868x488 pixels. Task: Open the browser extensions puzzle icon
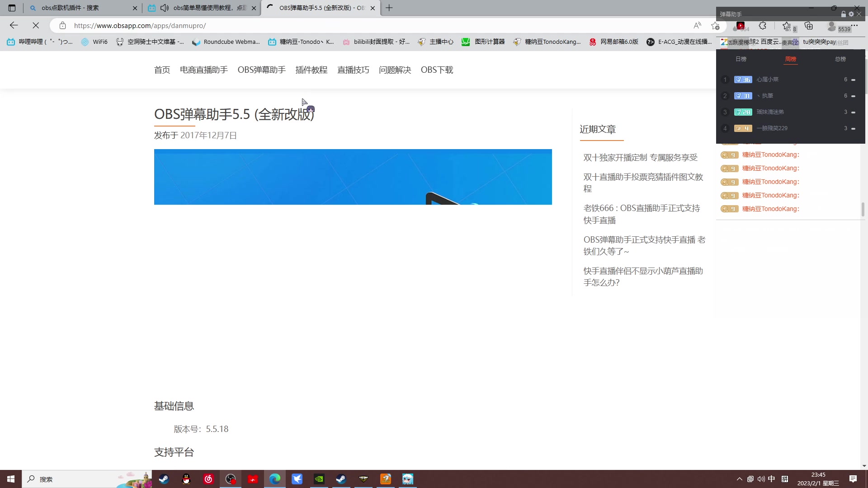click(763, 26)
